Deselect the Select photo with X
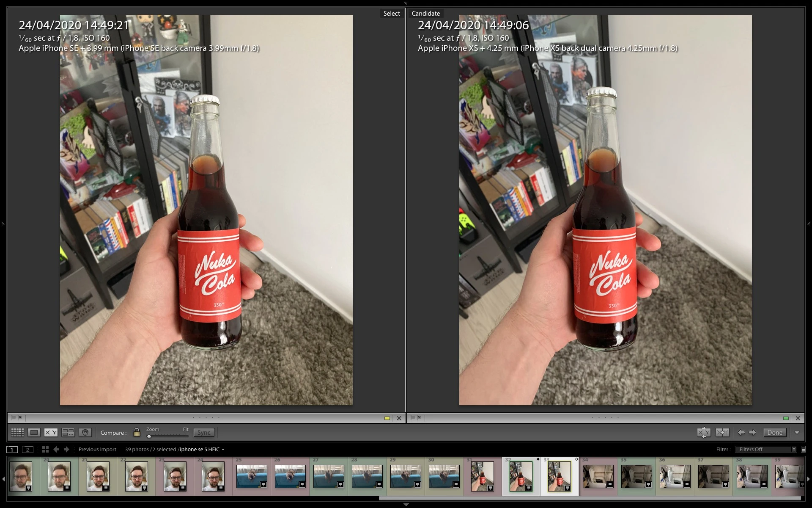 pos(399,418)
